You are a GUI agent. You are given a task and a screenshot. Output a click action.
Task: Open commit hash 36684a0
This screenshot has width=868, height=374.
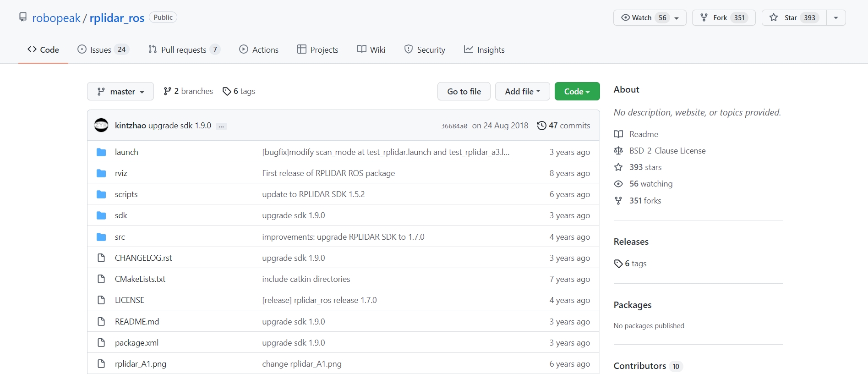(454, 126)
